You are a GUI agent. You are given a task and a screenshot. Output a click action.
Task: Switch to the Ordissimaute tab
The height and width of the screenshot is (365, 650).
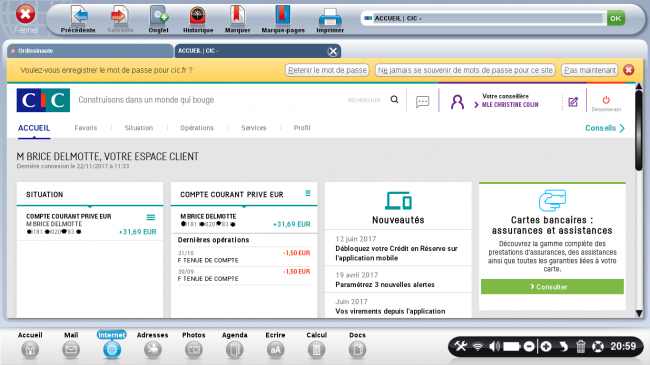pyautogui.click(x=90, y=51)
